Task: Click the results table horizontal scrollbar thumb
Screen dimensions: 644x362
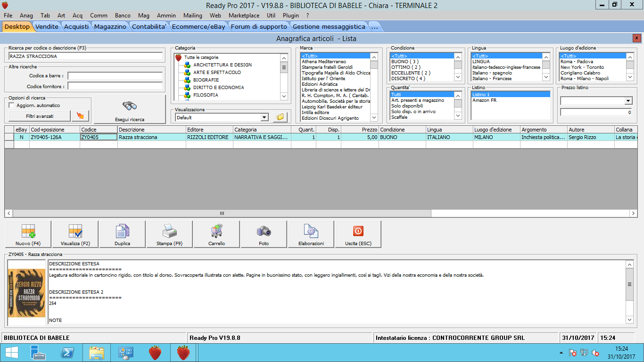Action: click(222, 214)
